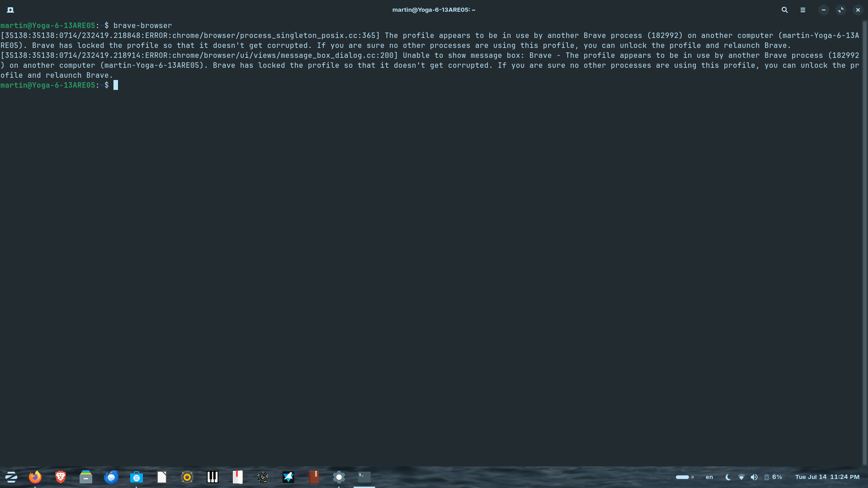Launch the polyhedral dice app
Screen dimensions: 868x488
[x=263, y=477]
